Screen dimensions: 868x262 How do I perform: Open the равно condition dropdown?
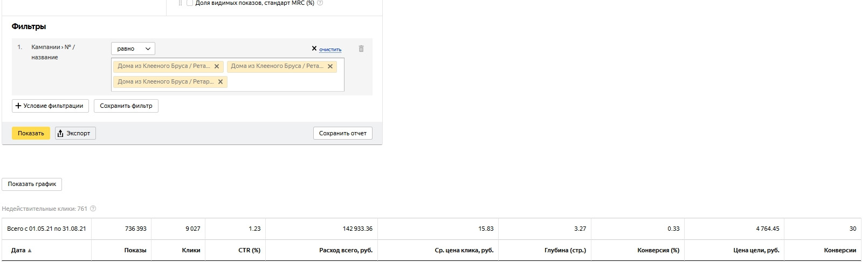(x=133, y=49)
